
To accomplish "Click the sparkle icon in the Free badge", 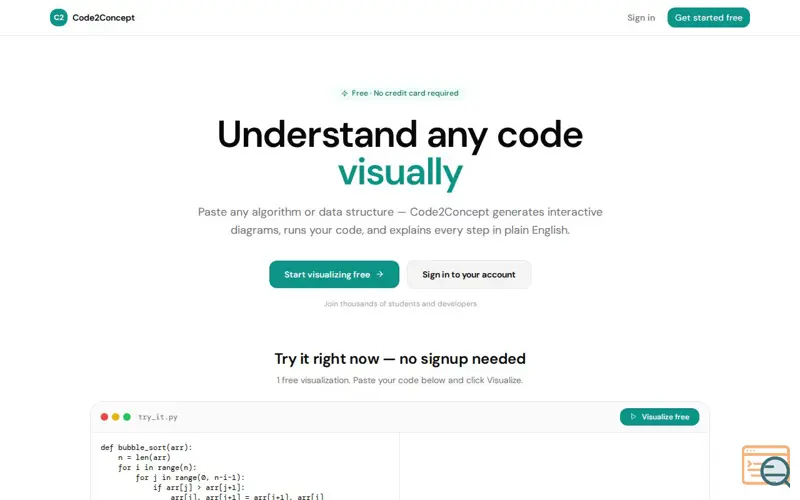I will tap(344, 93).
